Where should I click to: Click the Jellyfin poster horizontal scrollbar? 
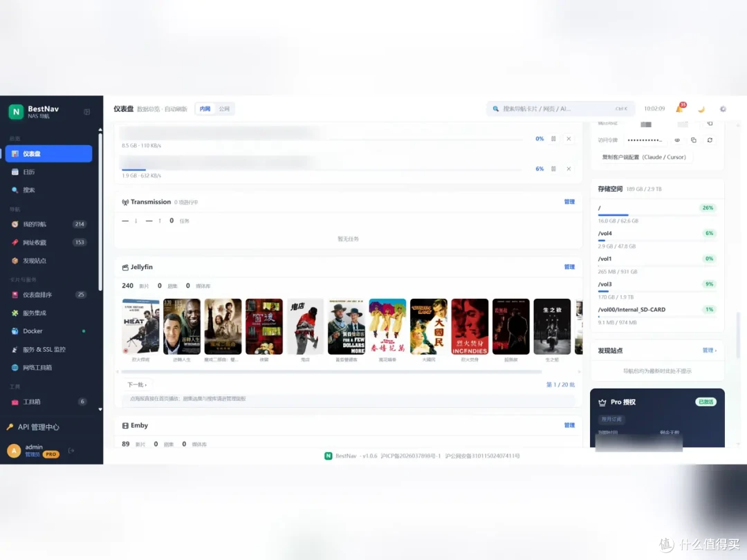(x=331, y=371)
